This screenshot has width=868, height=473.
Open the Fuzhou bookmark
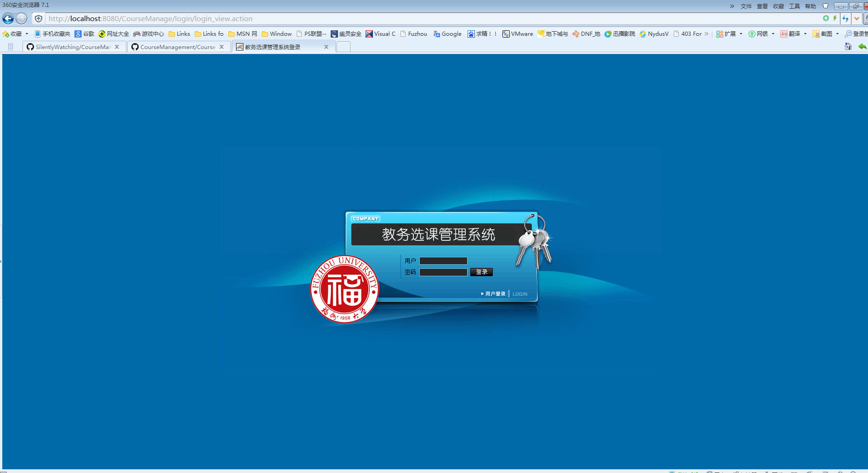point(414,34)
